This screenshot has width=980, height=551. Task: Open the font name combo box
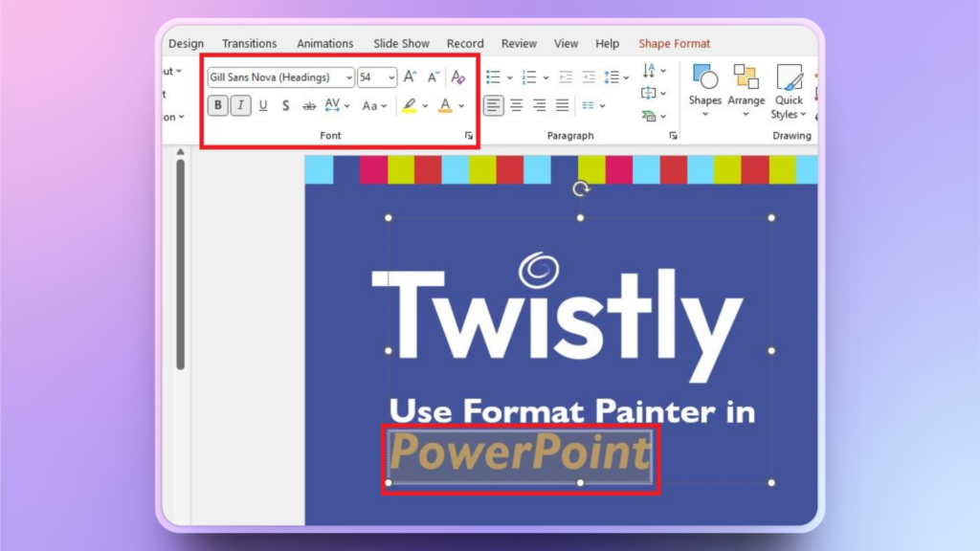tap(280, 77)
